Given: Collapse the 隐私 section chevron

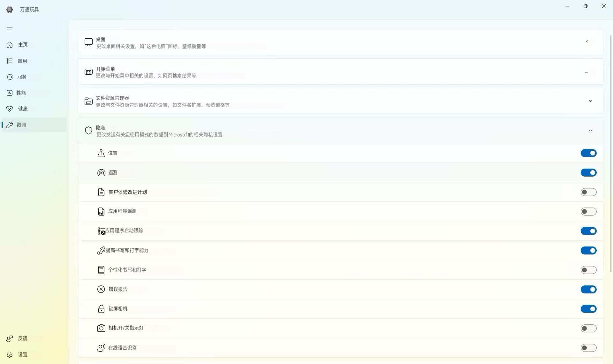Looking at the screenshot, I should pos(590,131).
